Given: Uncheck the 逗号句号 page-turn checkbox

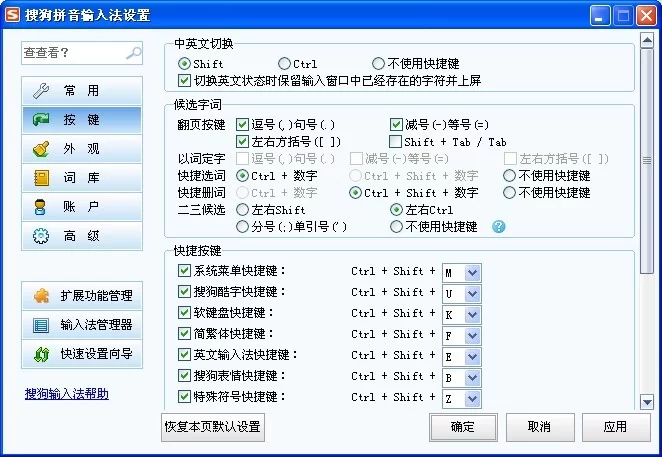Looking at the screenshot, I should click(x=243, y=125).
